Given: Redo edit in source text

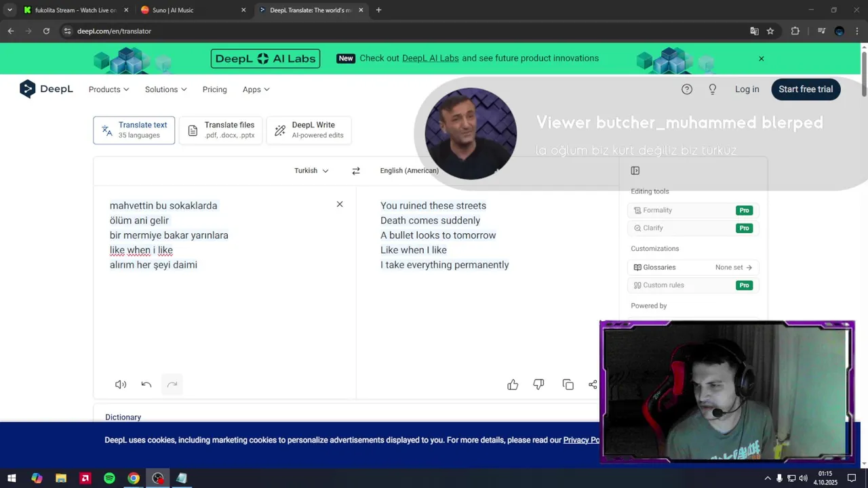Looking at the screenshot, I should pyautogui.click(x=172, y=384).
